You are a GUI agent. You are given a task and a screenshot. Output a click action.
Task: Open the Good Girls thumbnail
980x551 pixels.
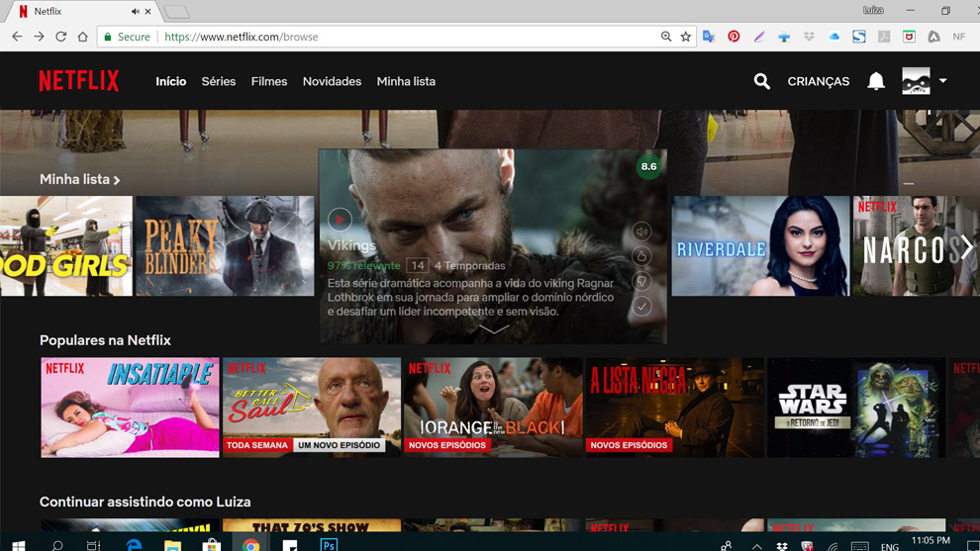coord(66,246)
